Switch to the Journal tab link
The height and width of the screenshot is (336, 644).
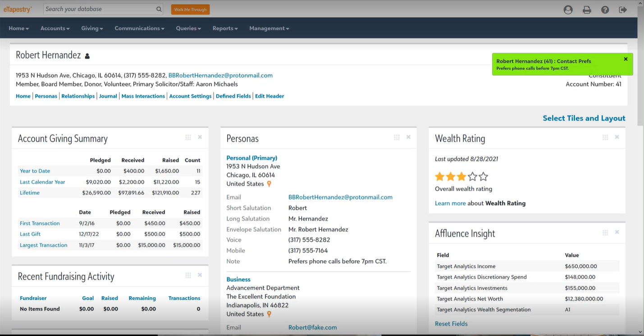[108, 96]
